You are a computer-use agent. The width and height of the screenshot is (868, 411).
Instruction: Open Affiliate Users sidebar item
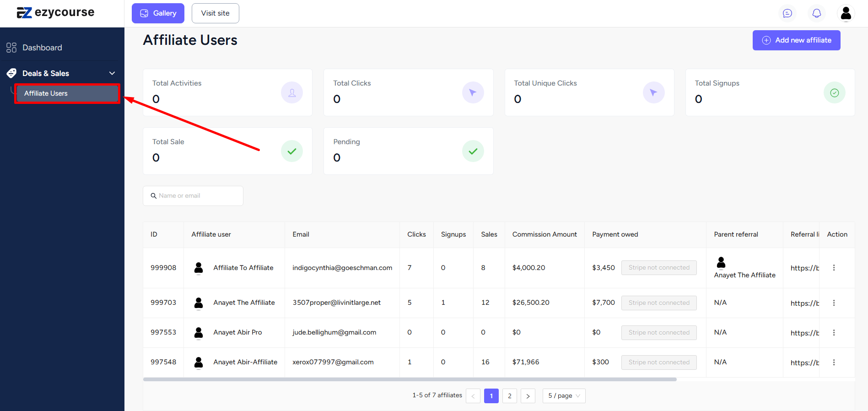[x=67, y=93]
